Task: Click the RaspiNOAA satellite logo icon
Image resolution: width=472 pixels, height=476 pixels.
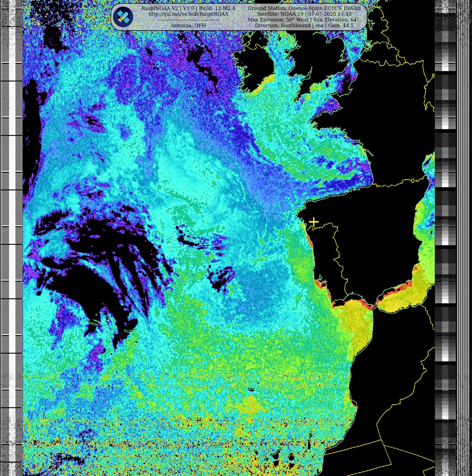Action: point(123,17)
